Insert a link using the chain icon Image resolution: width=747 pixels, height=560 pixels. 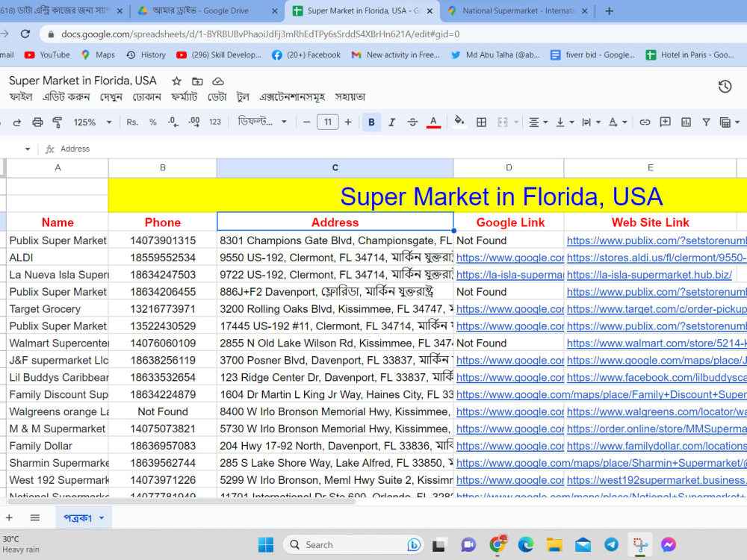pos(645,122)
